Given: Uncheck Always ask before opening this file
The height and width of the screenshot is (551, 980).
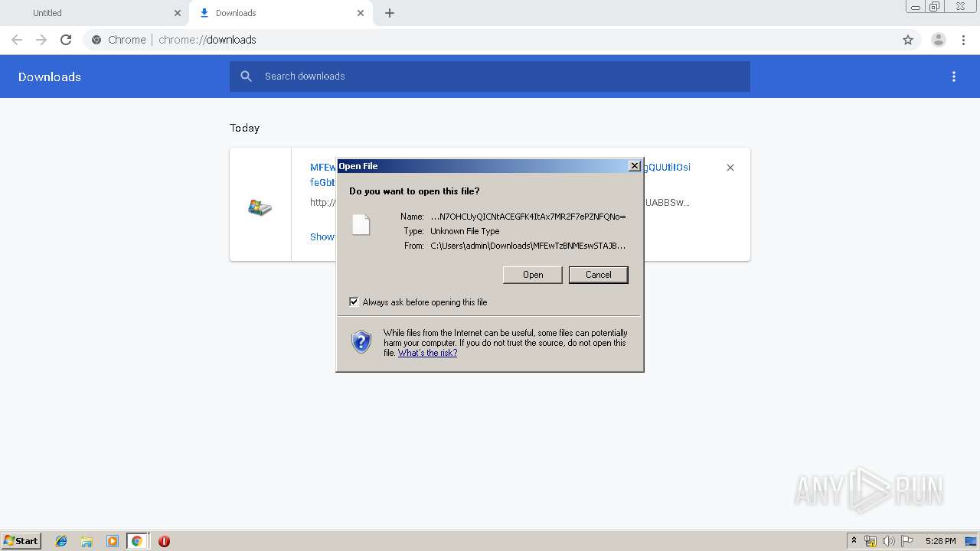Looking at the screenshot, I should pyautogui.click(x=354, y=302).
